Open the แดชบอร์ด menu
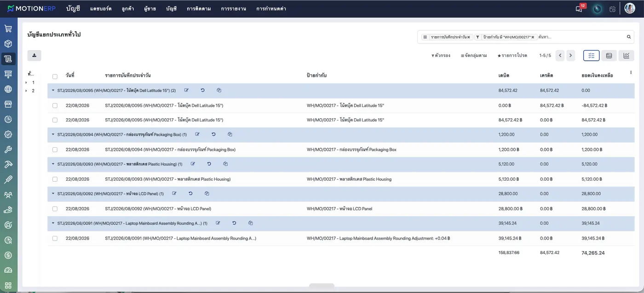The height and width of the screenshot is (293, 644). [x=101, y=9]
